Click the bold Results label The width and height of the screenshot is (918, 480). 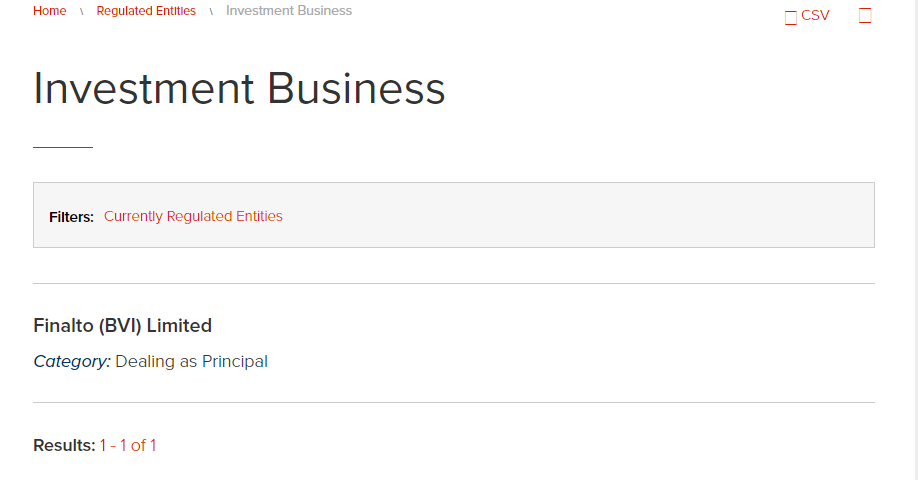point(64,445)
